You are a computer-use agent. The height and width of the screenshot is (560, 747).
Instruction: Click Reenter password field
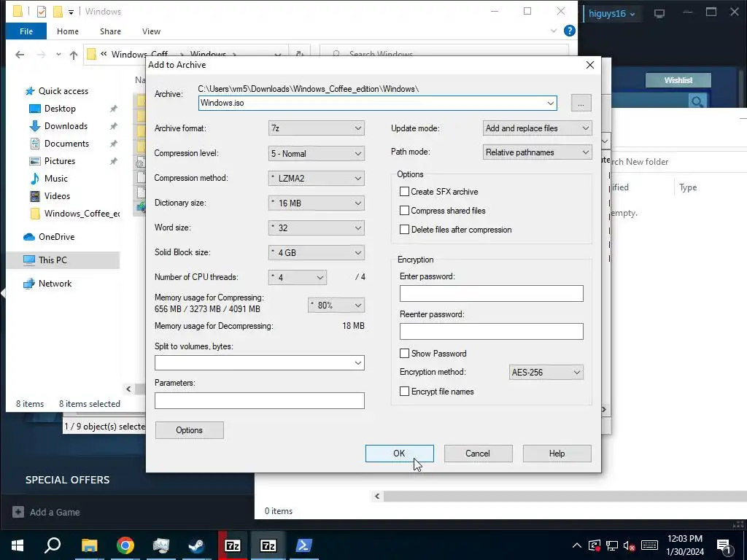pos(491,332)
